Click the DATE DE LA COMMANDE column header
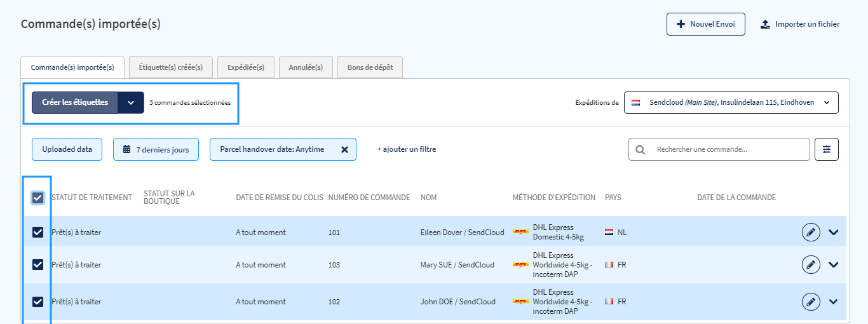This screenshot has width=868, height=324. pos(736,198)
